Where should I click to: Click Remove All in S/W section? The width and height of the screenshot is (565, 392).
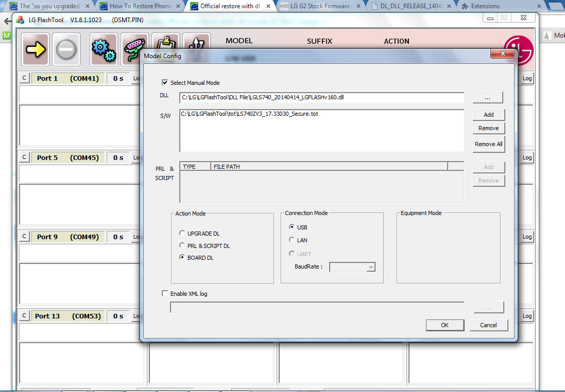(488, 144)
